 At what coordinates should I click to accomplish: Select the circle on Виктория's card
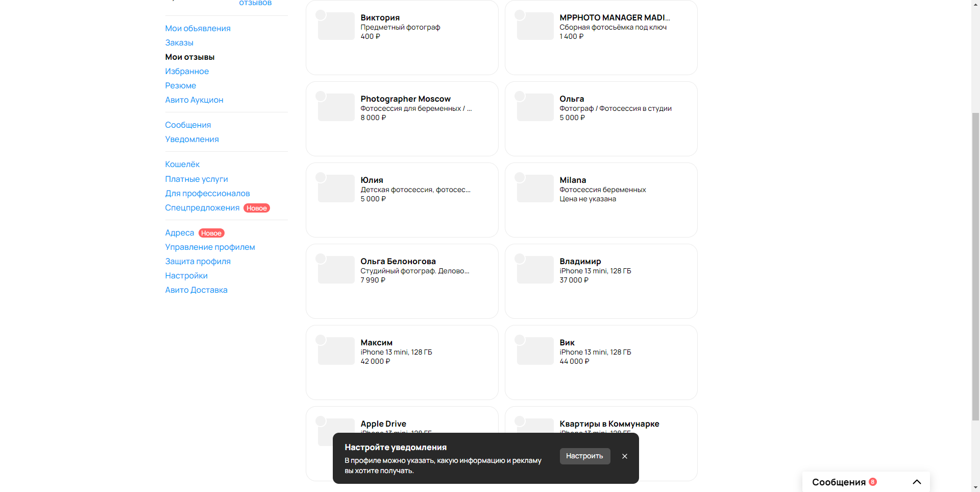321,15
